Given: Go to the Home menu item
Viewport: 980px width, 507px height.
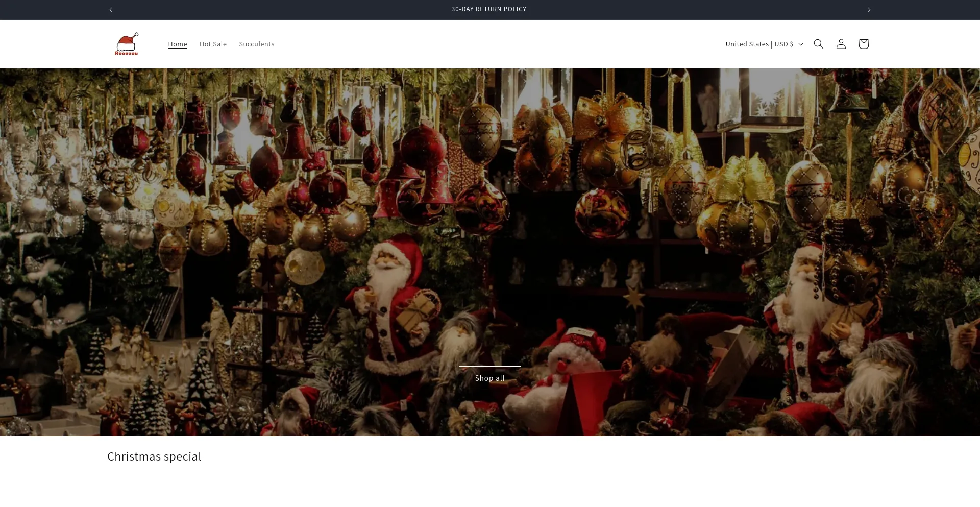Looking at the screenshot, I should pyautogui.click(x=178, y=44).
